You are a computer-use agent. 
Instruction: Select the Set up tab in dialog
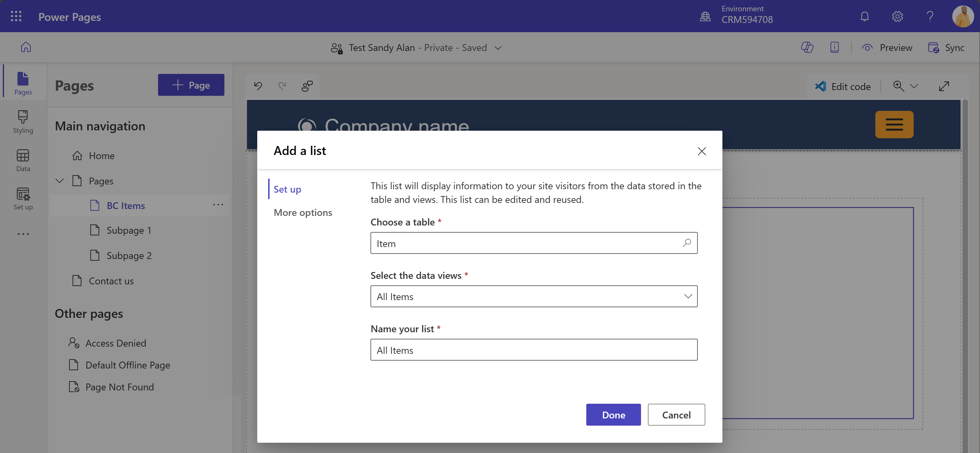click(x=287, y=189)
